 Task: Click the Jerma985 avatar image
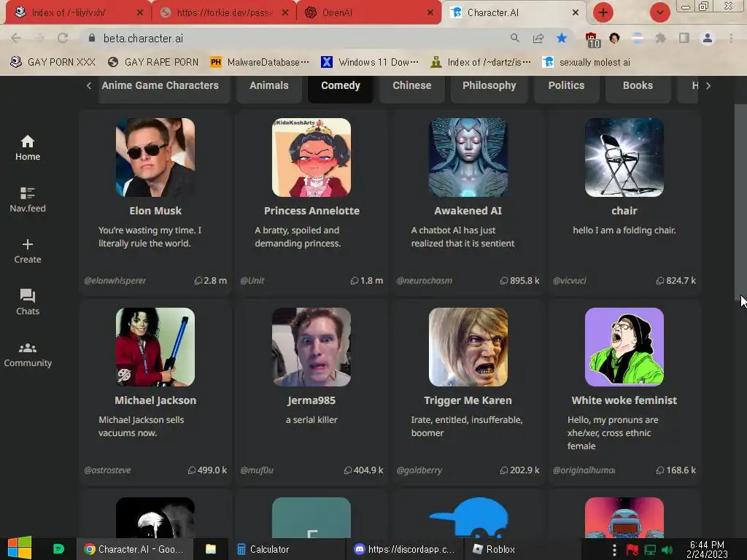point(311,347)
